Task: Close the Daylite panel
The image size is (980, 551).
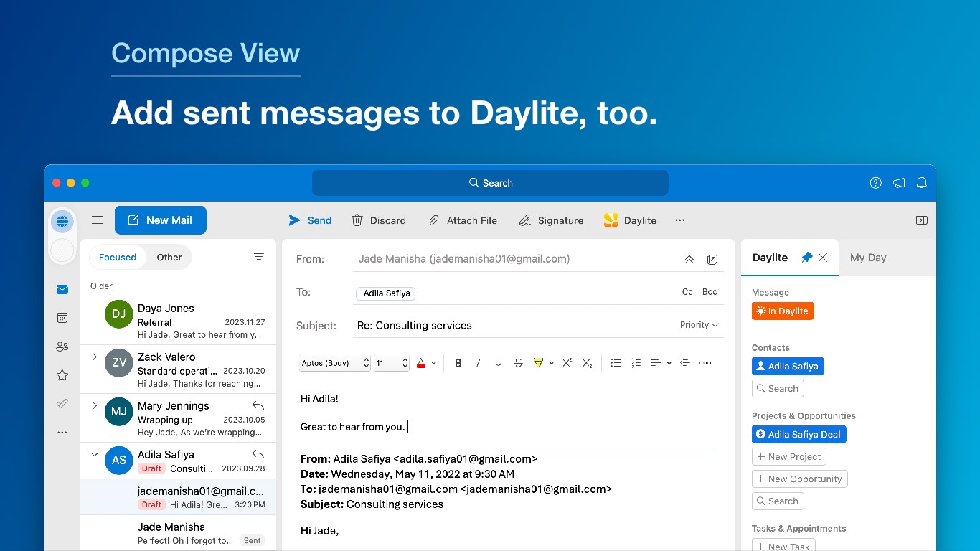Action: [x=823, y=258]
